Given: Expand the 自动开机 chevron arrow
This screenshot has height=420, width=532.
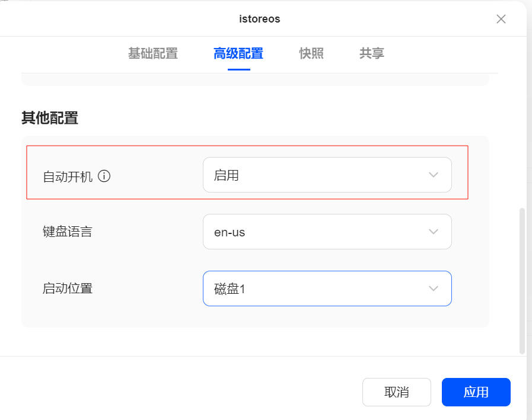Looking at the screenshot, I should pos(434,175).
